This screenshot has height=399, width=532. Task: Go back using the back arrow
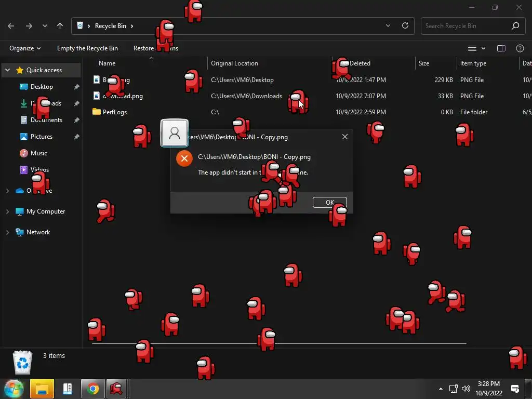[11, 26]
